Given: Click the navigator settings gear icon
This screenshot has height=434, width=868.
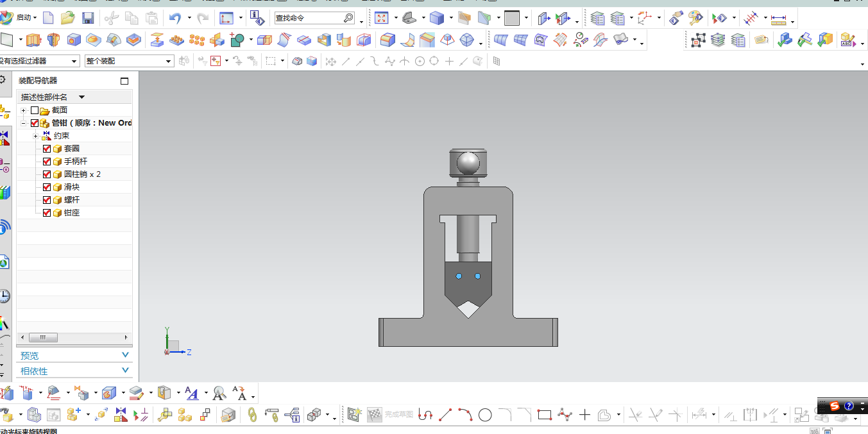Looking at the screenshot, I should [3, 80].
